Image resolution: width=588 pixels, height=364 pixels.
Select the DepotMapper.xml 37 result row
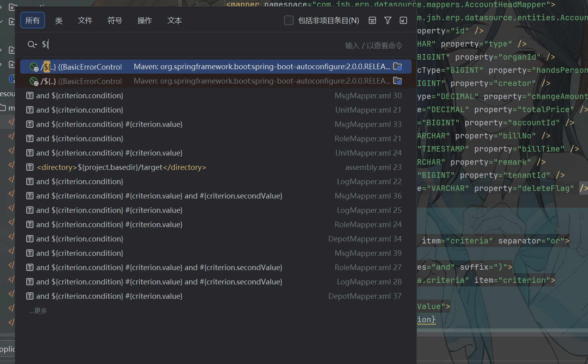(216, 296)
